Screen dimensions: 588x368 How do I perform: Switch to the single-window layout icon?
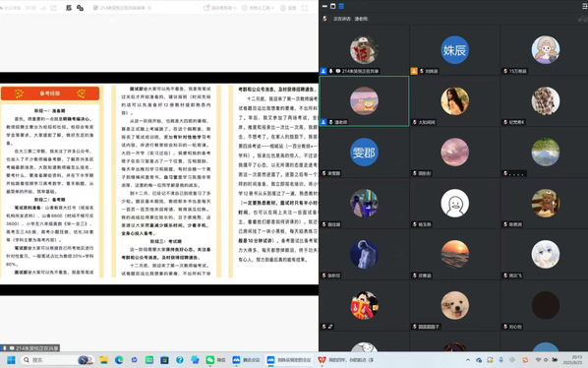pyautogui.click(x=332, y=6)
